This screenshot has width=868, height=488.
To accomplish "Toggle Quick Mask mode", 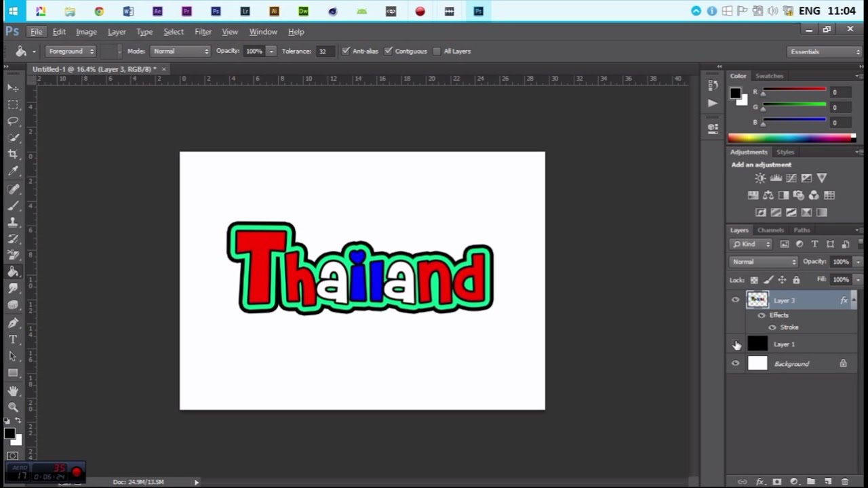I will pyautogui.click(x=13, y=455).
